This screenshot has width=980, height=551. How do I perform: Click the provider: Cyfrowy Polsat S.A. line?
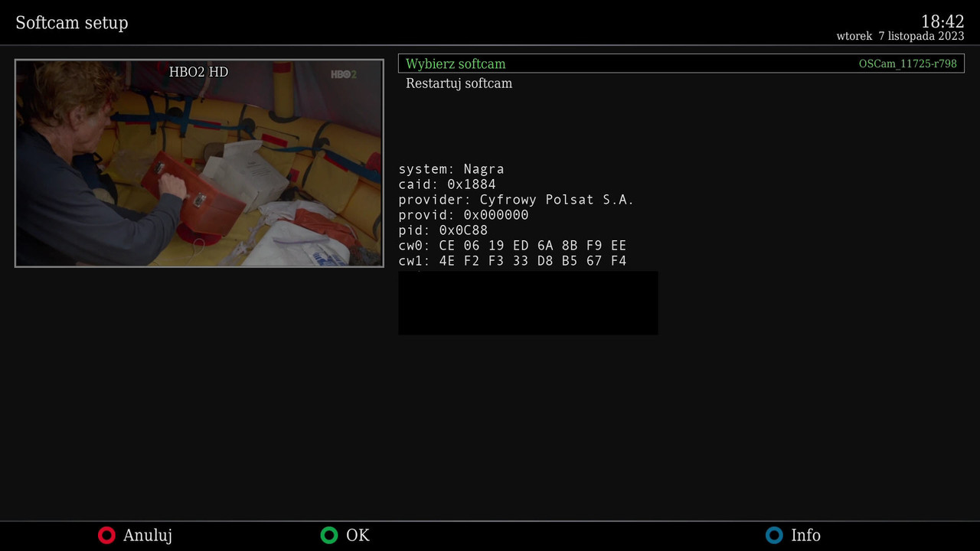click(516, 200)
